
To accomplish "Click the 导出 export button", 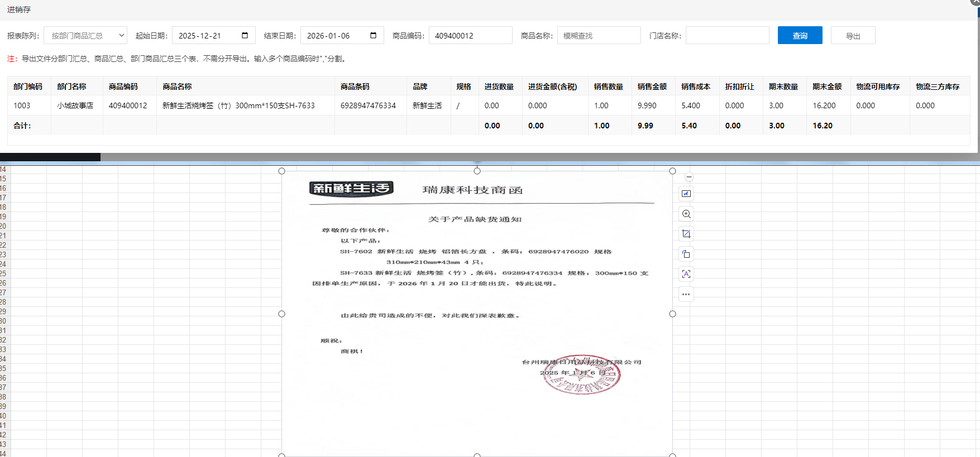I will tap(853, 36).
